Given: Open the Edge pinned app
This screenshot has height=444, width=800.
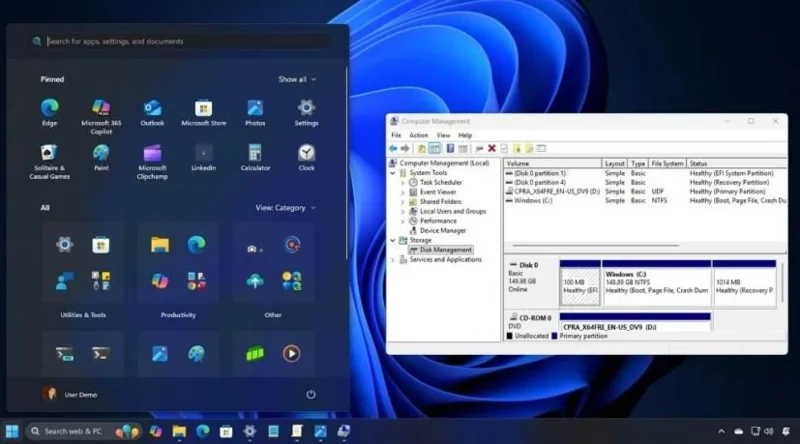Looking at the screenshot, I should point(49,112).
